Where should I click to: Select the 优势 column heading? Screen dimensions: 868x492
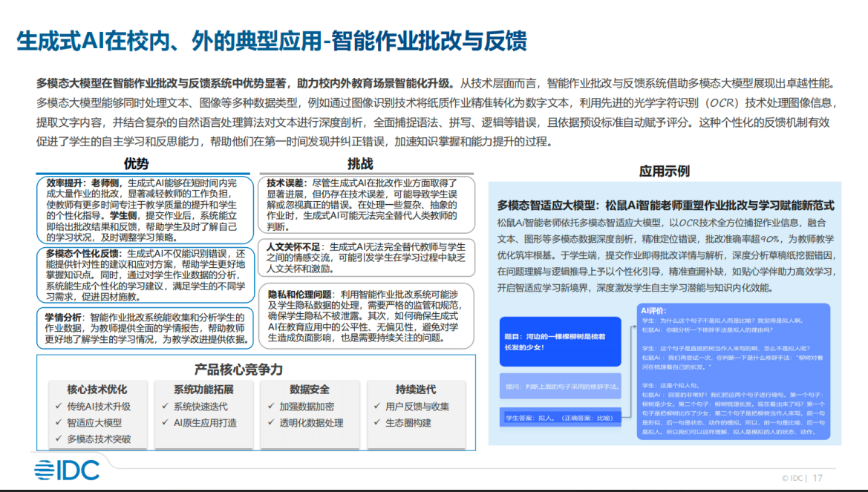coord(136,164)
